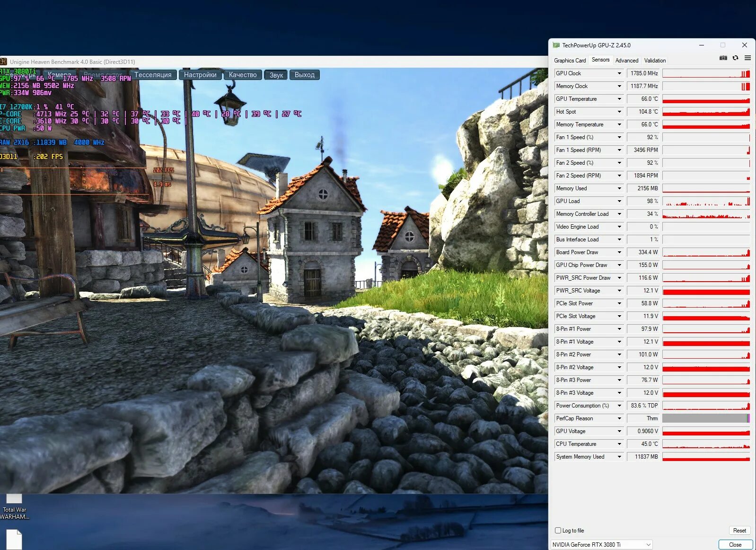Screen dimensions: 756x550
Task: Click the Fan 1 Speed 3496 RPM value
Action: 643,150
